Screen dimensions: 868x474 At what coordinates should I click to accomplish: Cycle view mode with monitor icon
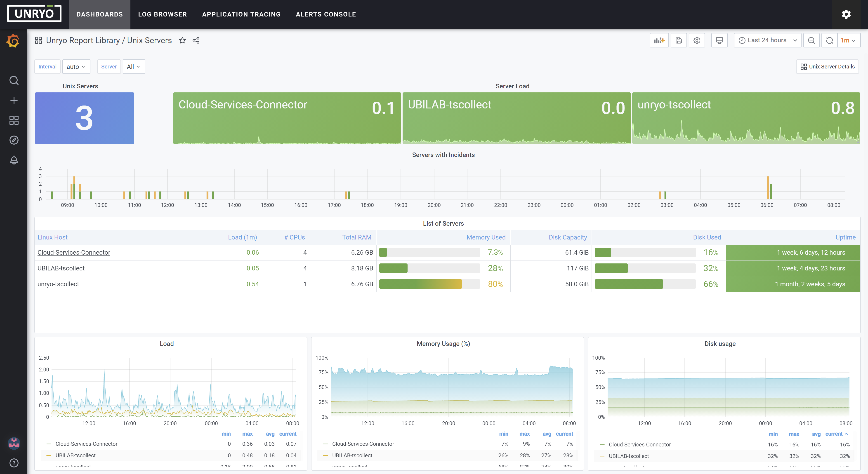coord(719,40)
